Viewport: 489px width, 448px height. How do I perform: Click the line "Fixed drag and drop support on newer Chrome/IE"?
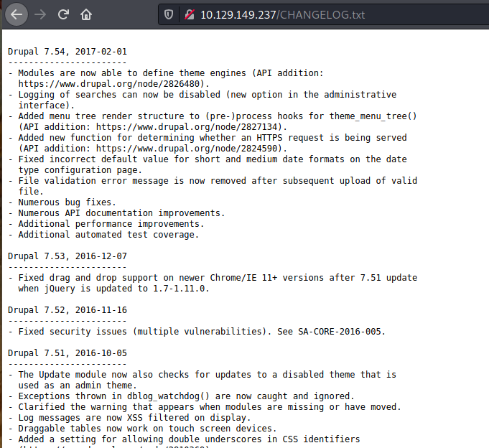coord(218,277)
